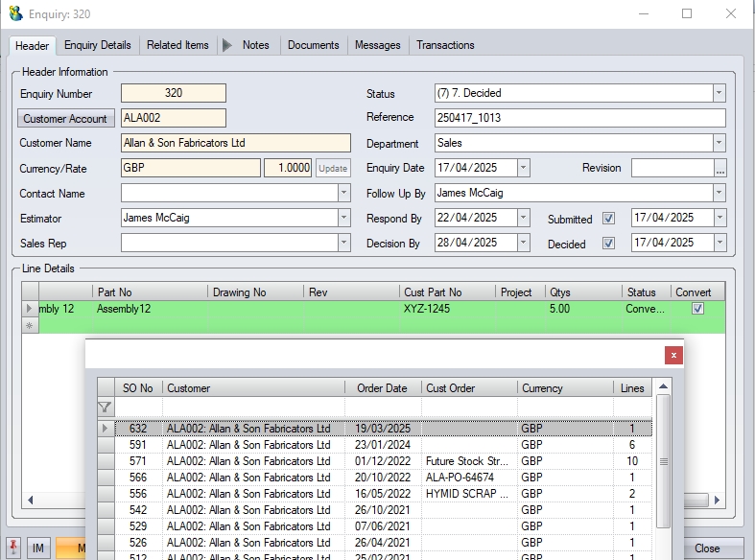Viewport: 755px width, 560px height.
Task: Expand the Department dropdown
Action: pyautogui.click(x=719, y=143)
